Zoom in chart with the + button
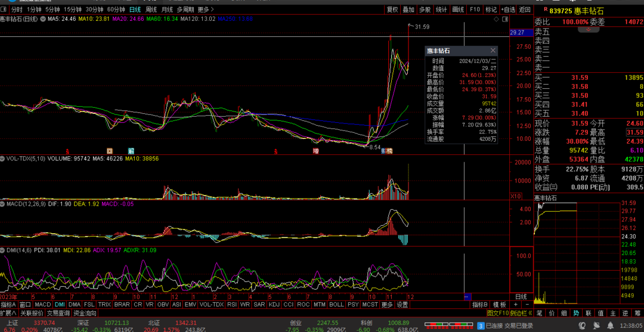The image size is (644, 332). [516, 305]
